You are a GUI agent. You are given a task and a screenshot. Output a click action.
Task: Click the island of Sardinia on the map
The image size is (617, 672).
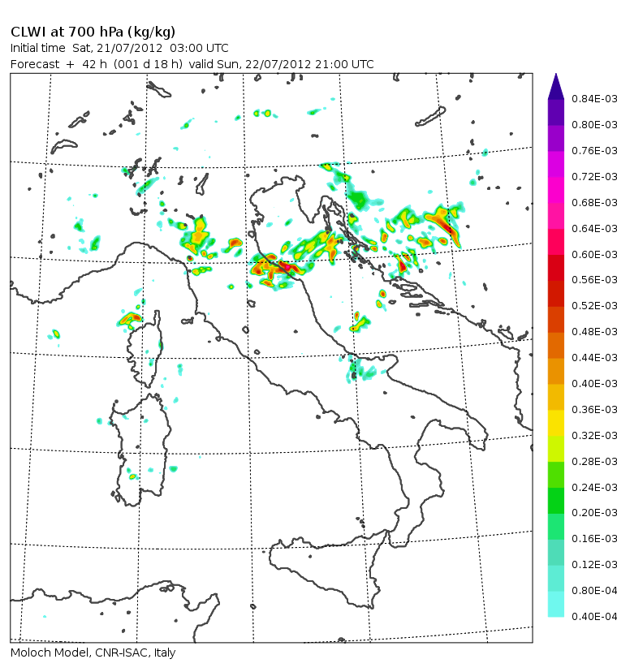click(140, 450)
